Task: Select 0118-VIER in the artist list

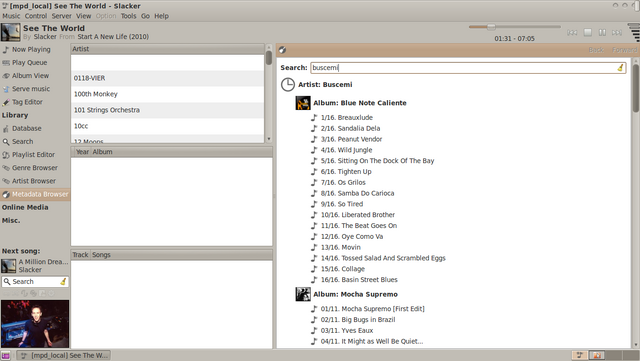Action: (167, 78)
